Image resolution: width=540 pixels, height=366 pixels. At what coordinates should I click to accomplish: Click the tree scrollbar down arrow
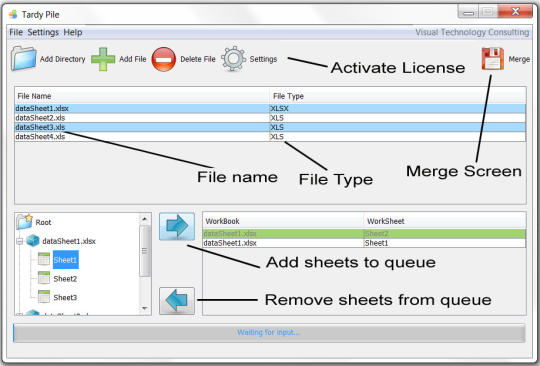pyautogui.click(x=145, y=309)
